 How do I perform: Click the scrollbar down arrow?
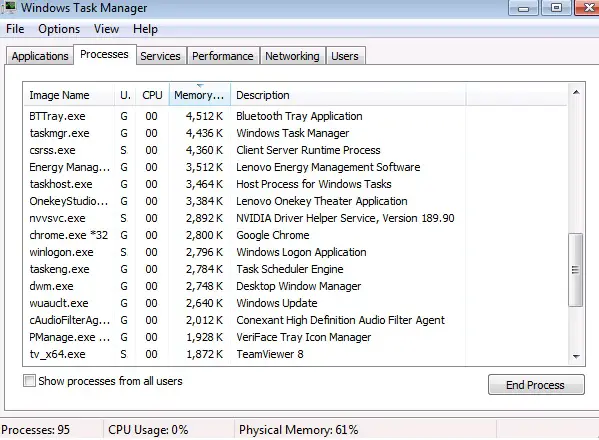(x=576, y=356)
